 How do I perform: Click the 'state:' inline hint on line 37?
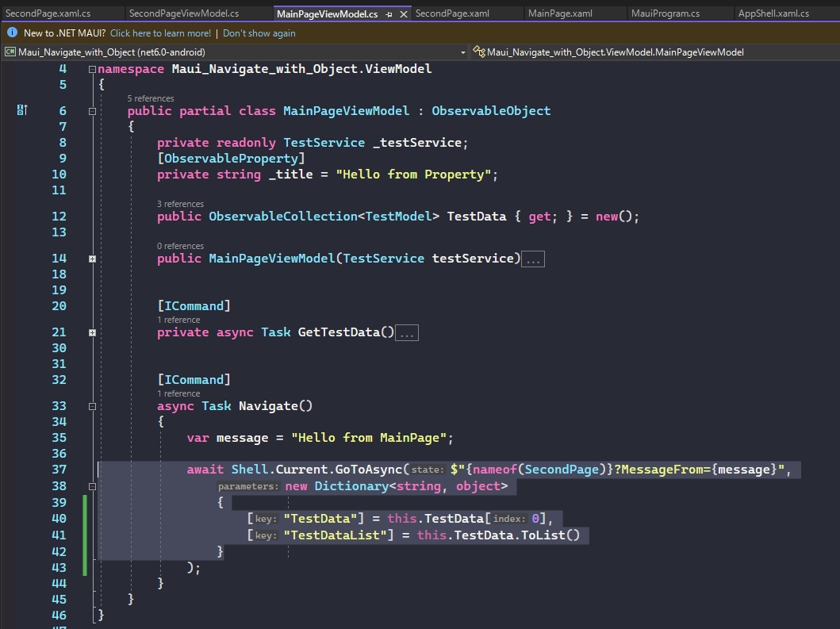coord(428,470)
